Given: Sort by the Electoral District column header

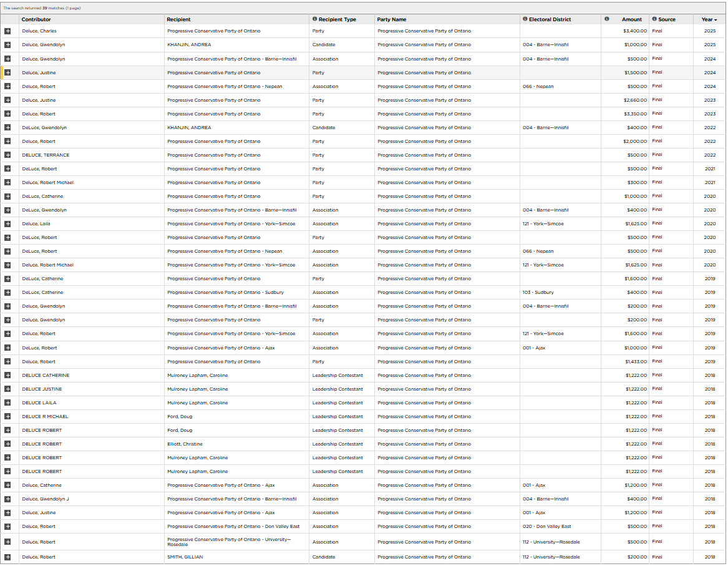Looking at the screenshot, I should tap(550, 19).
